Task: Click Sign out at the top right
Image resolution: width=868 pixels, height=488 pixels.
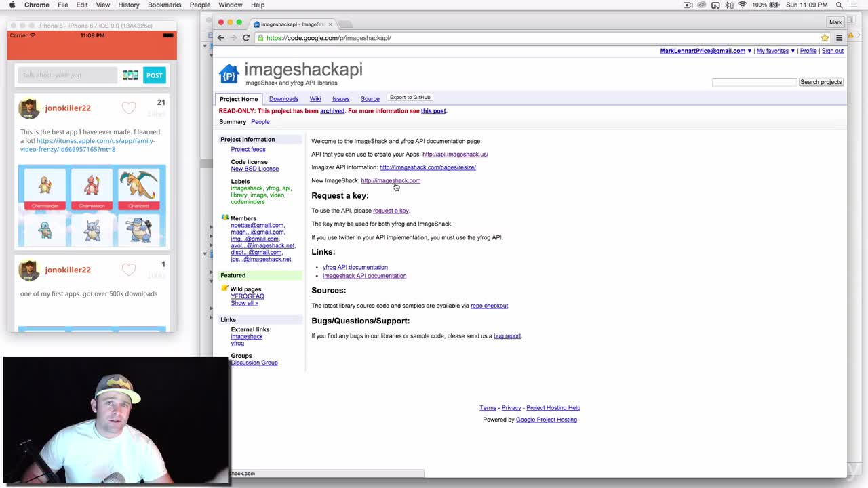Action: pyautogui.click(x=833, y=51)
